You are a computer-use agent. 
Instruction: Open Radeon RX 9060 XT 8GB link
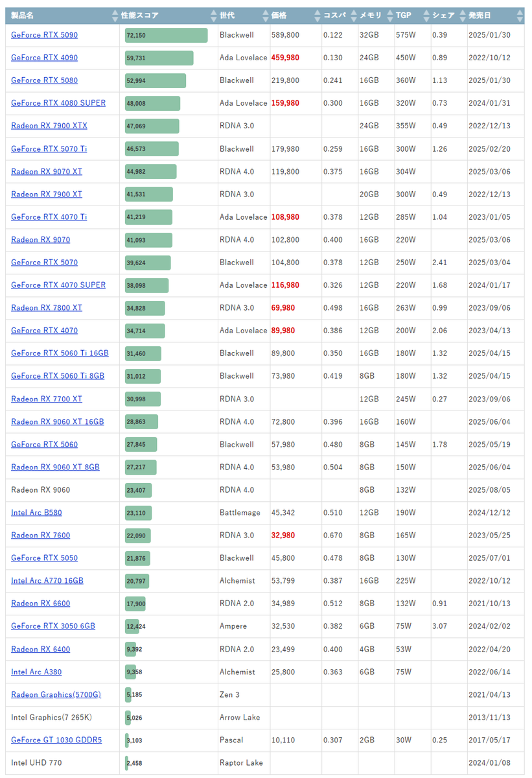[x=55, y=467]
